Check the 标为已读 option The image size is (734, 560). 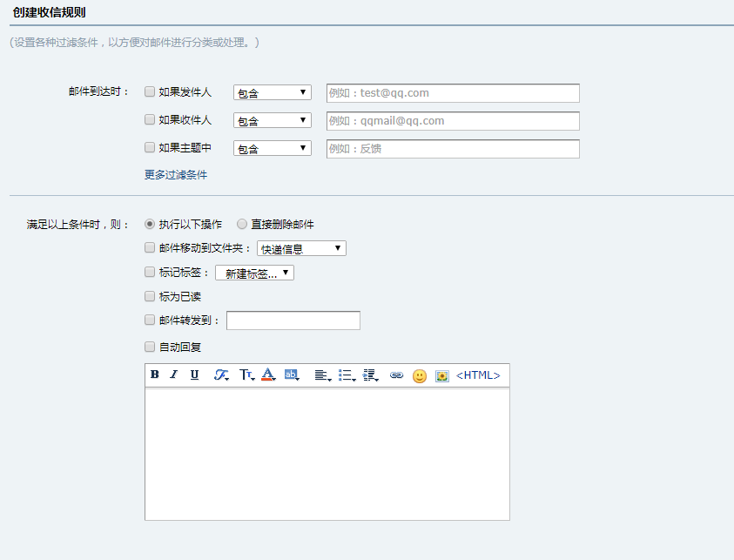pyautogui.click(x=150, y=296)
